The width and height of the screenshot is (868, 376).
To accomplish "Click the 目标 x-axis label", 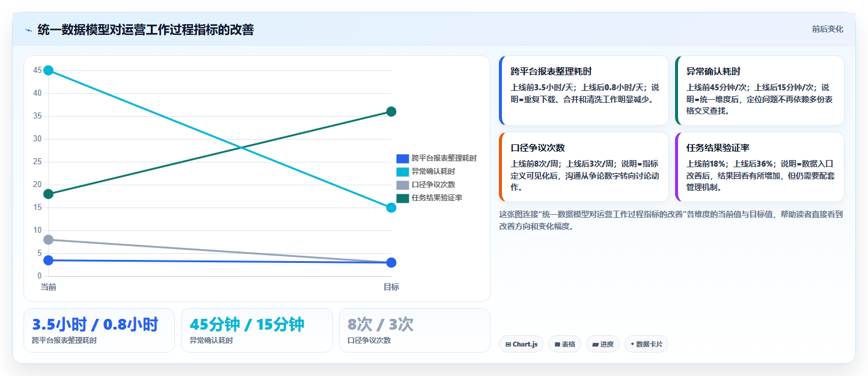I will click(x=391, y=287).
